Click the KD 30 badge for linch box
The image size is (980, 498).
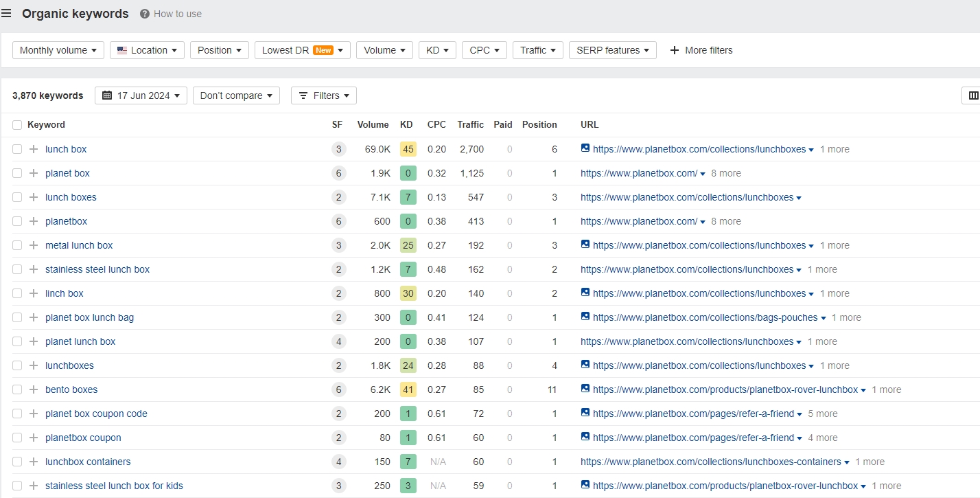point(408,293)
